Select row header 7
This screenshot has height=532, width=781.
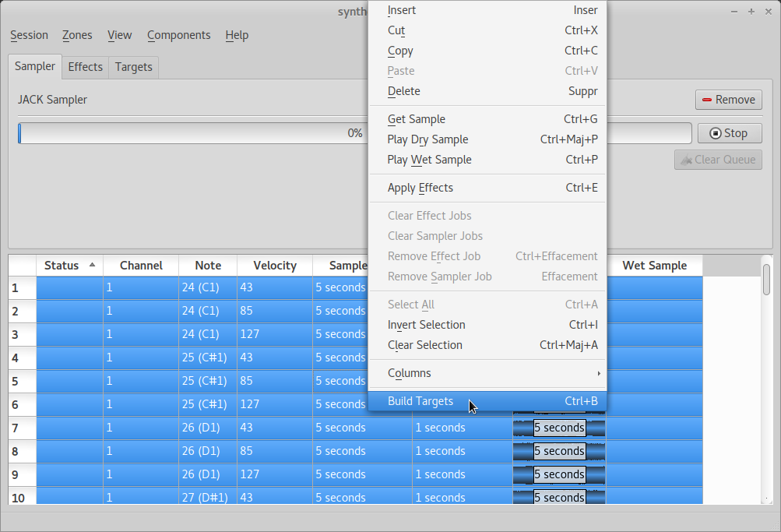pos(23,428)
